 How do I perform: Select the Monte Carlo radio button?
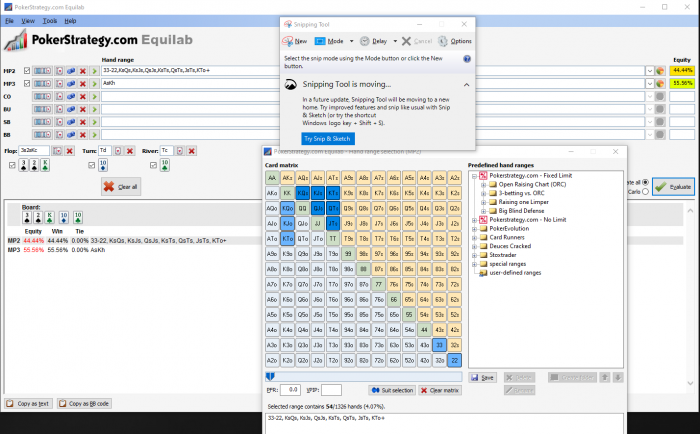645,192
